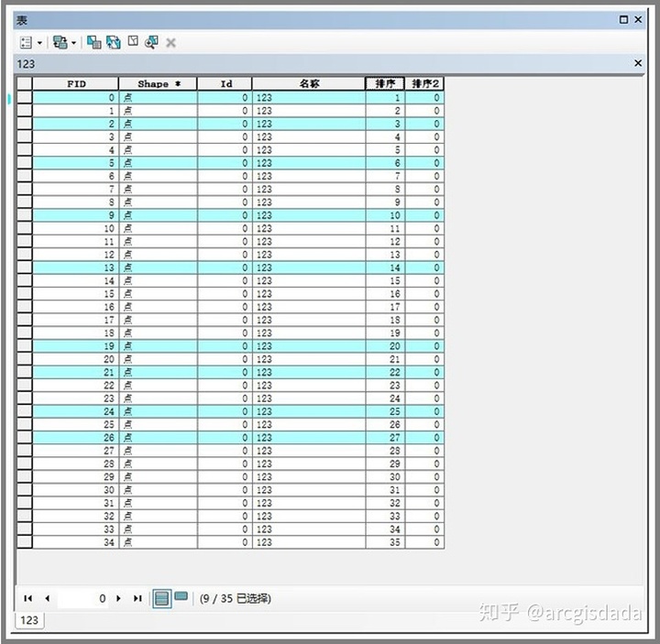The height and width of the screenshot is (644, 660).
Task: Go to first record button
Action: (x=28, y=598)
